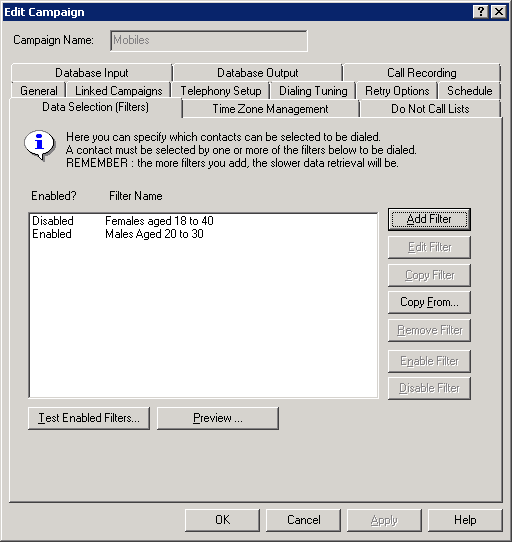The height and width of the screenshot is (542, 512).
Task: Click the Add Filter button
Action: pos(429,219)
